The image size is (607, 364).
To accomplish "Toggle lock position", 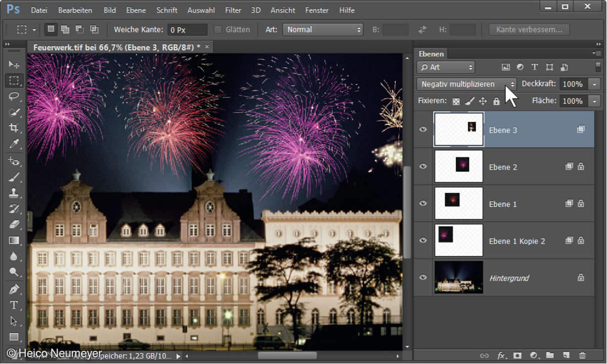I will (483, 101).
